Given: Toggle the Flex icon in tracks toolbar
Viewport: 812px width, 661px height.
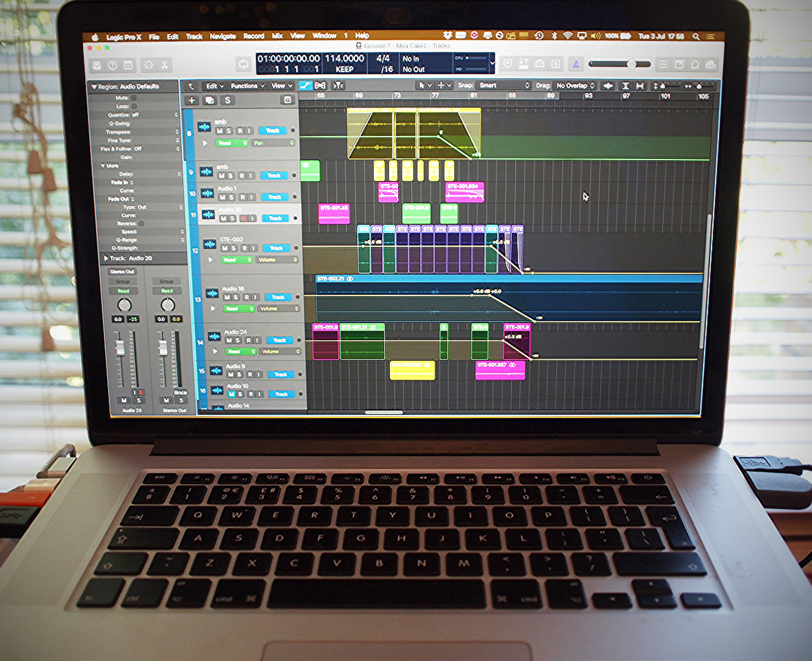Looking at the screenshot, I should (x=320, y=86).
